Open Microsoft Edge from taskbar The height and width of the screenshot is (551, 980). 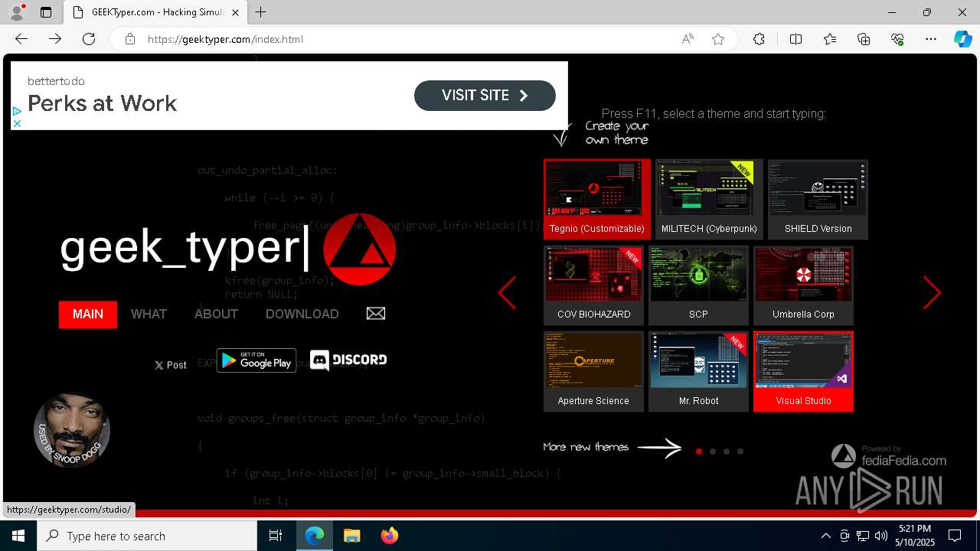[x=315, y=536]
